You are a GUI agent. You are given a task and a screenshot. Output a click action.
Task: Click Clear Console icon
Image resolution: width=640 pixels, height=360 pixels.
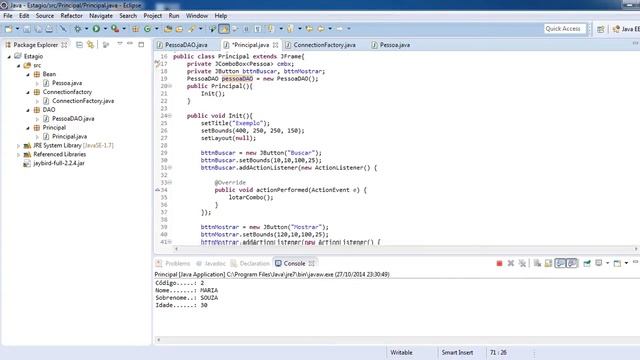(537, 264)
